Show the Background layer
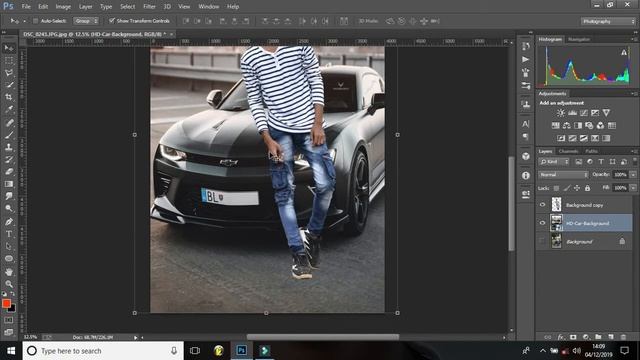The width and height of the screenshot is (640, 360). (542, 241)
